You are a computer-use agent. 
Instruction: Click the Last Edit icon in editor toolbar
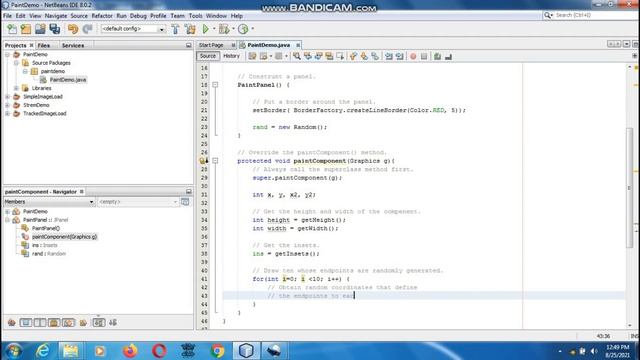point(253,56)
